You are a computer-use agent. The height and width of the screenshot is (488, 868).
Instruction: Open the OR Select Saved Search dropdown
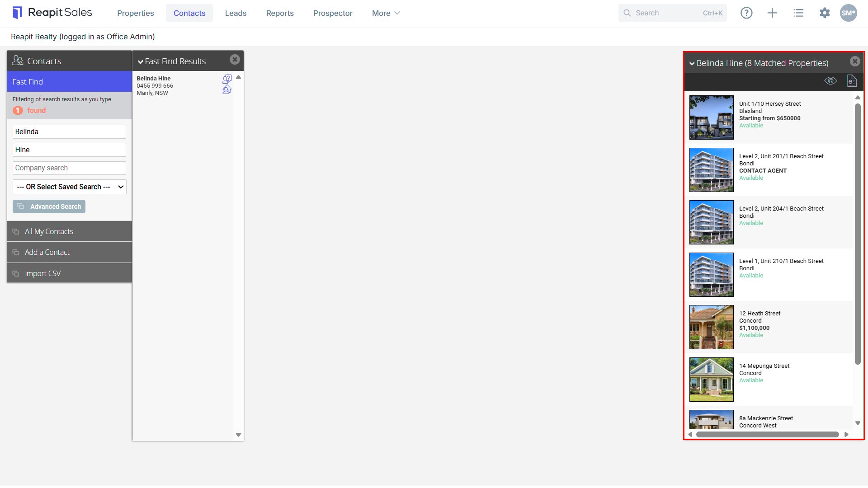point(69,187)
